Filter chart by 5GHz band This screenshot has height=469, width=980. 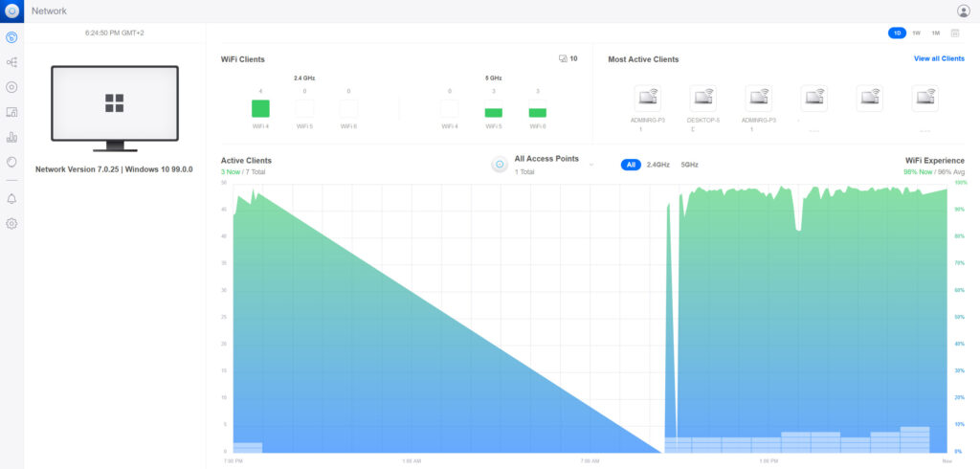(689, 165)
